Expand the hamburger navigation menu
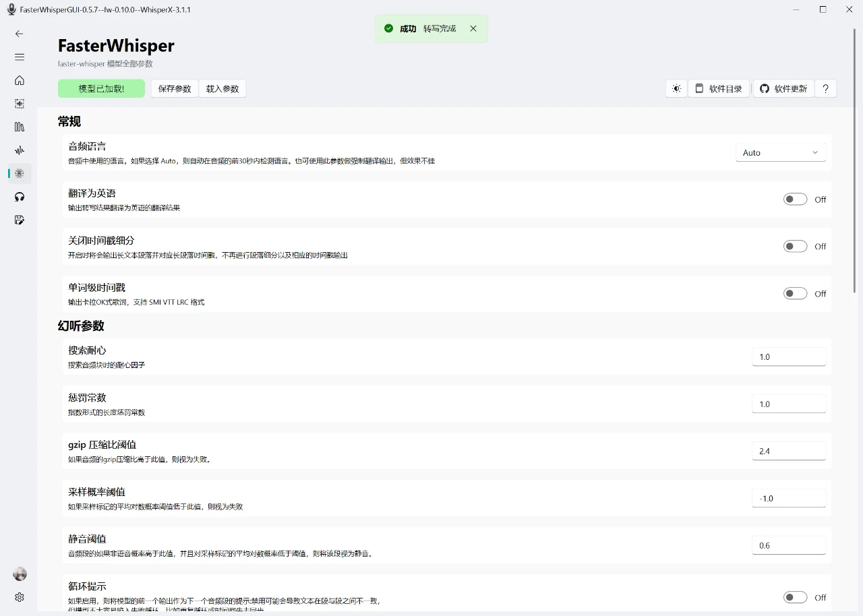 click(19, 57)
